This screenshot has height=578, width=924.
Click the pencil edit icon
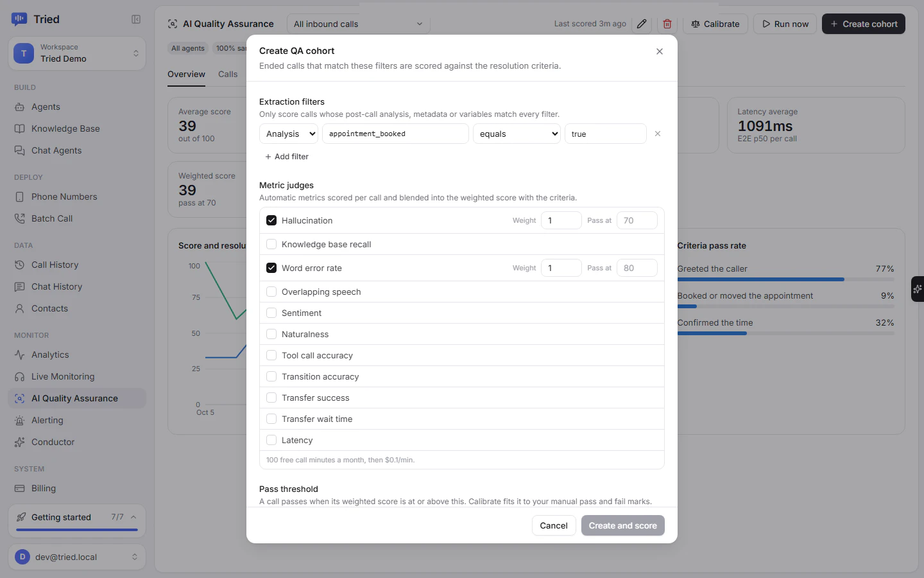[642, 24]
